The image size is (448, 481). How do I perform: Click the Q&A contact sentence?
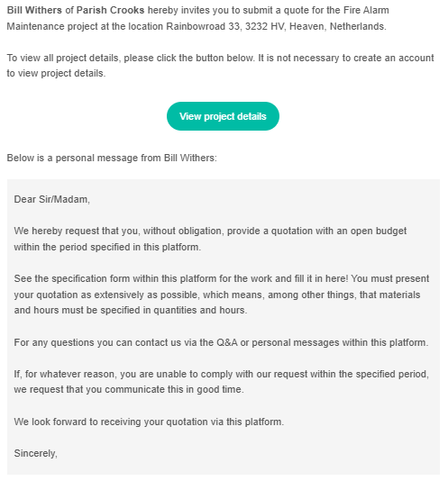click(221, 342)
